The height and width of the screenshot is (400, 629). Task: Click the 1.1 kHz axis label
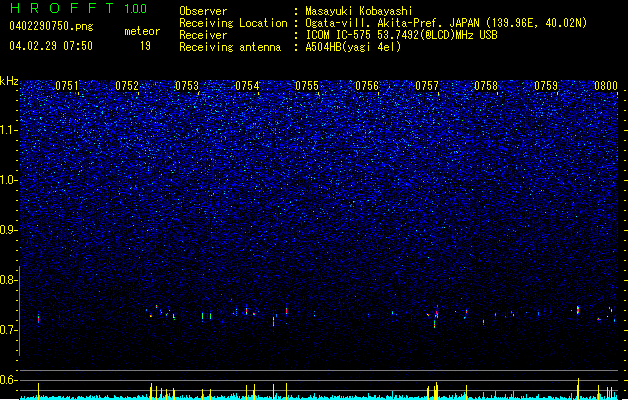(x=8, y=130)
